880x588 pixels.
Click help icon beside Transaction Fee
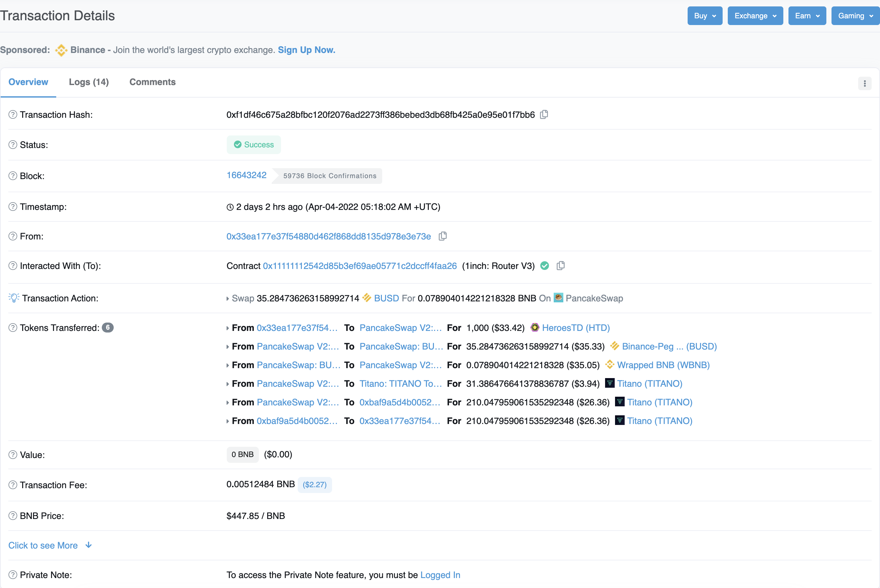[13, 485]
